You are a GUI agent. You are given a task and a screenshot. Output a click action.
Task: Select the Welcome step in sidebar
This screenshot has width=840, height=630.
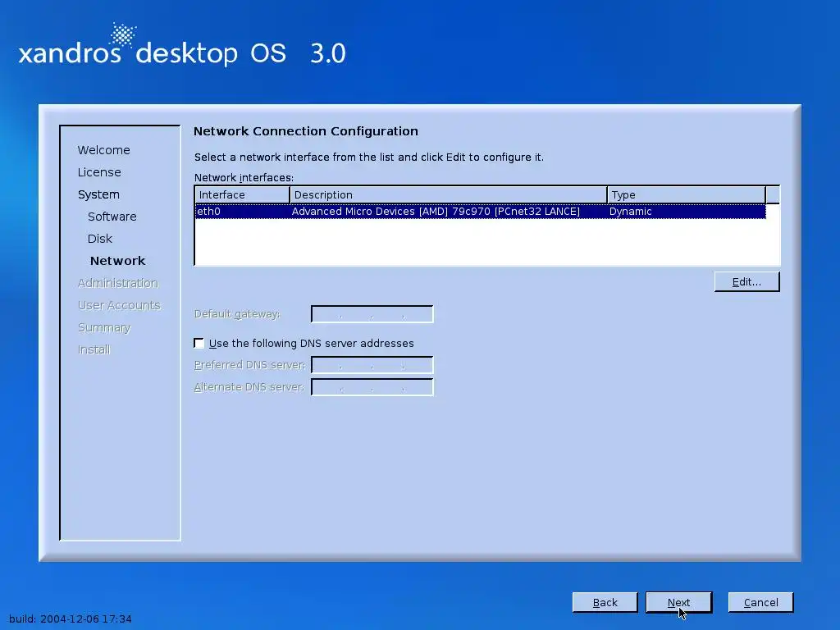104,150
